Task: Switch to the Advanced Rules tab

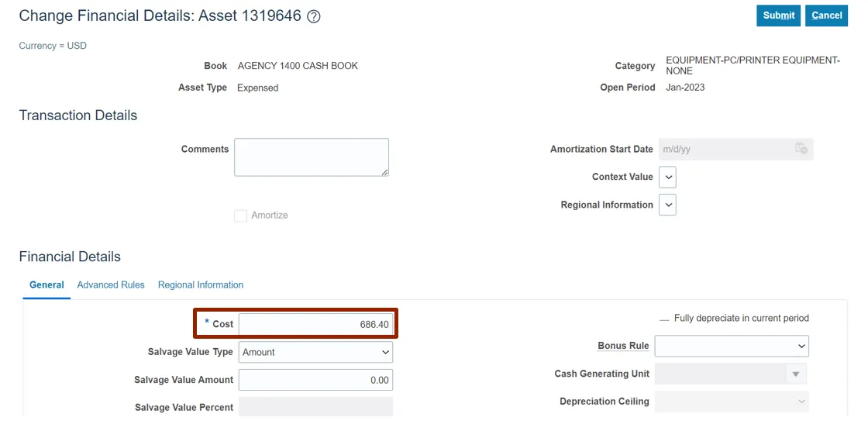Action: (111, 284)
